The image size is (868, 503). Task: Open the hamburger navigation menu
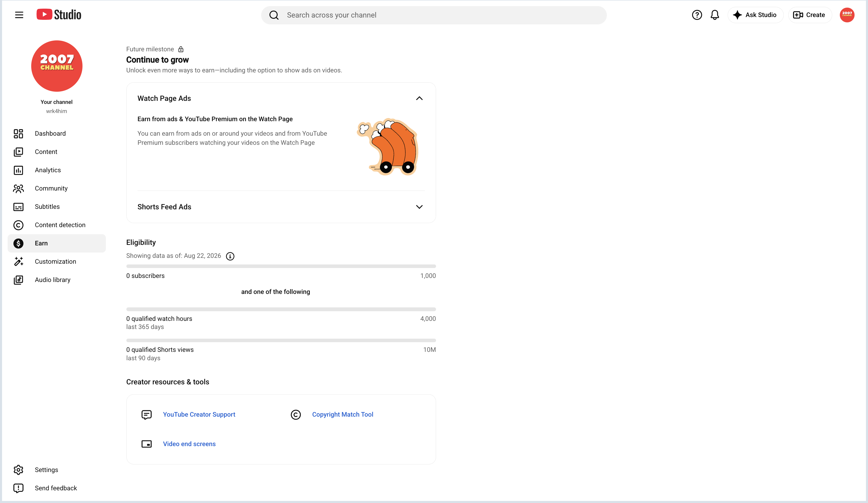19,15
